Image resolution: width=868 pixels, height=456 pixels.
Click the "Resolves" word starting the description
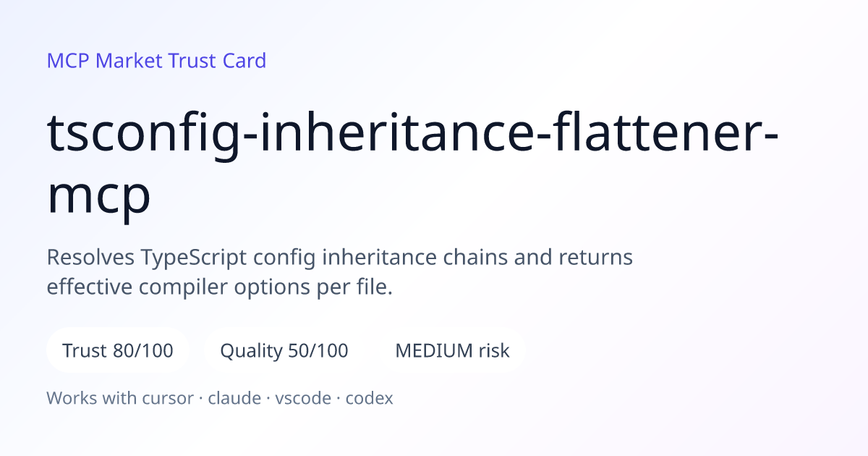(x=91, y=257)
